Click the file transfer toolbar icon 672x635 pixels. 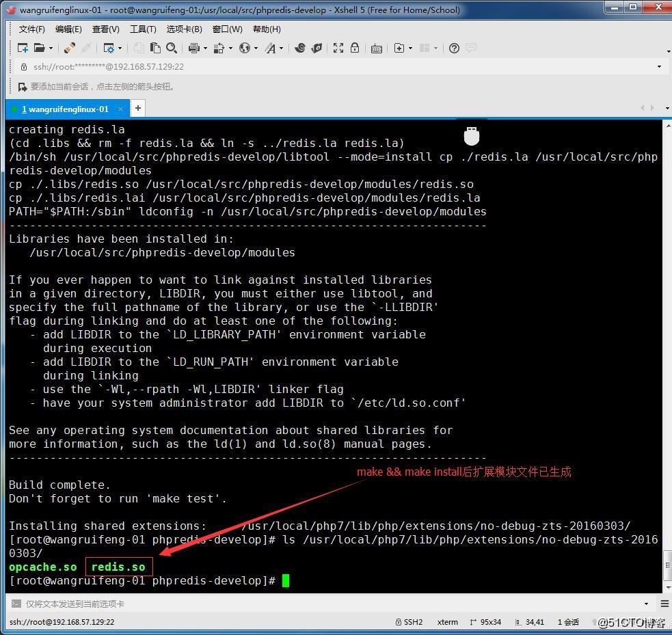tap(219, 48)
